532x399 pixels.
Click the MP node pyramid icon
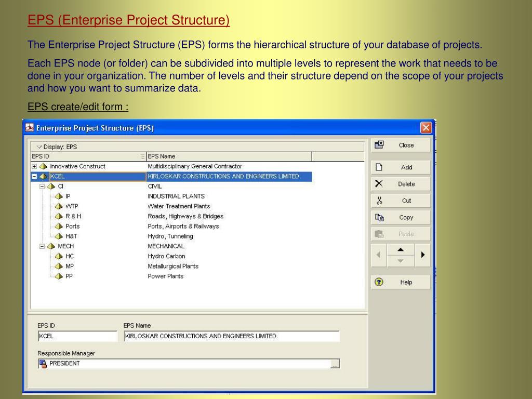(59, 267)
